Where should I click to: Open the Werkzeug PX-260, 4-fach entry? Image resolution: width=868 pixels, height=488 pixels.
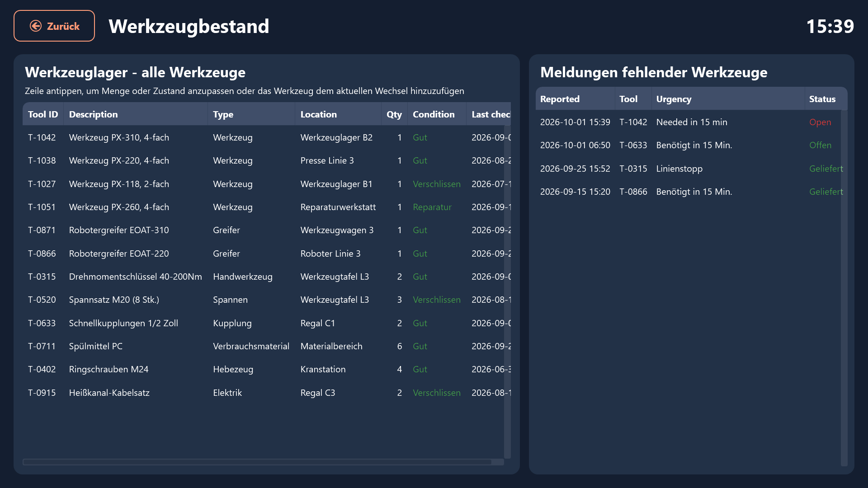267,207
